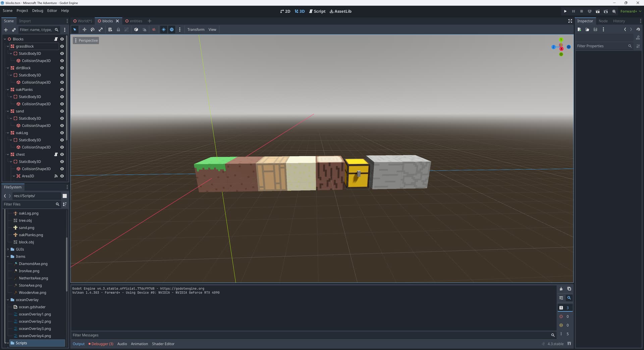Open the Editor menu
Viewport: 644px width, 350px height.
point(52,11)
